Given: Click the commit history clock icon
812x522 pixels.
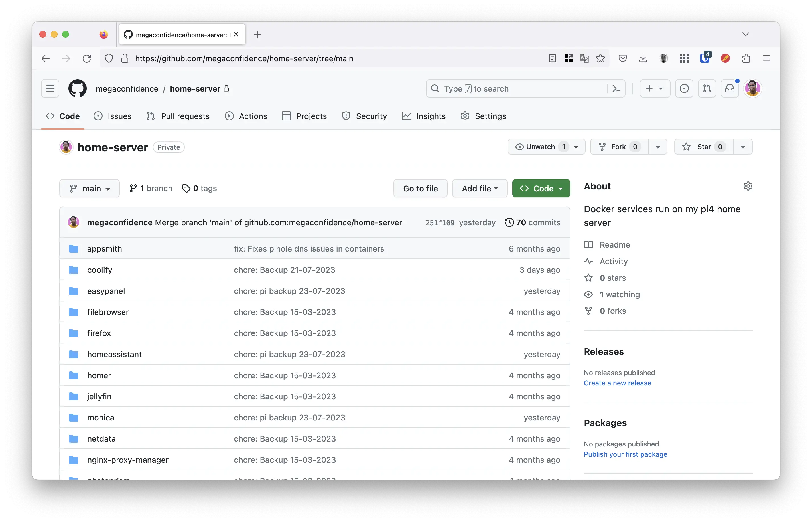Looking at the screenshot, I should pos(509,222).
